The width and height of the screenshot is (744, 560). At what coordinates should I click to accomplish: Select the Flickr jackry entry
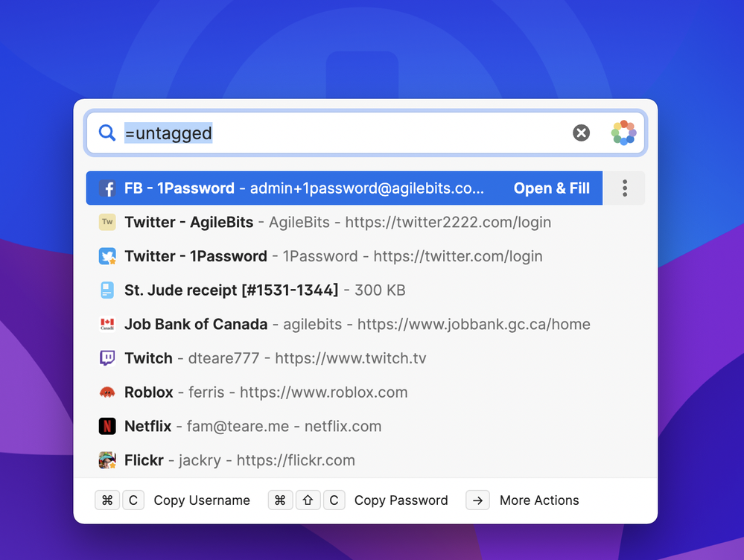pos(239,460)
